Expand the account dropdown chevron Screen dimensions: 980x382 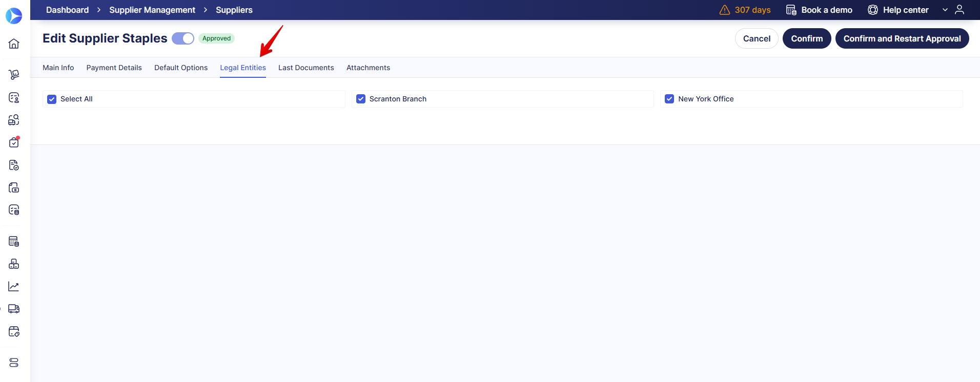click(x=945, y=10)
